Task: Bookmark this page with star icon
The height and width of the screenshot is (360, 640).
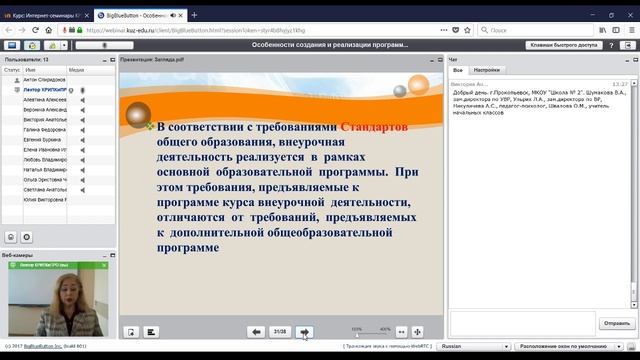Action: click(467, 30)
